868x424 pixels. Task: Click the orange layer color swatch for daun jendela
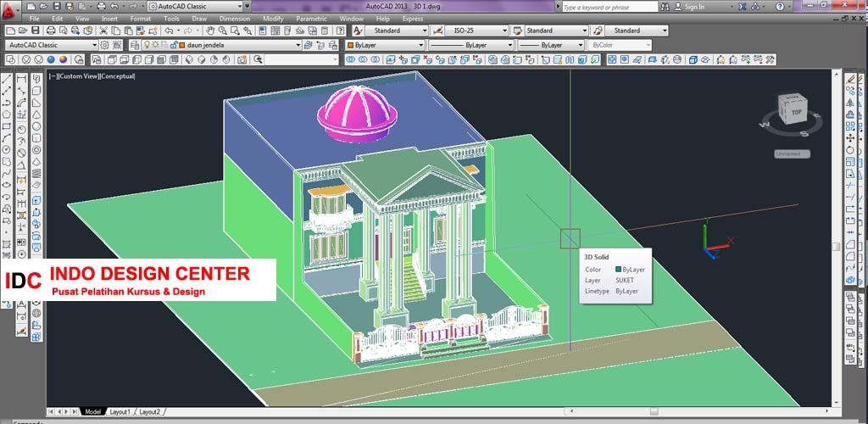click(x=182, y=45)
